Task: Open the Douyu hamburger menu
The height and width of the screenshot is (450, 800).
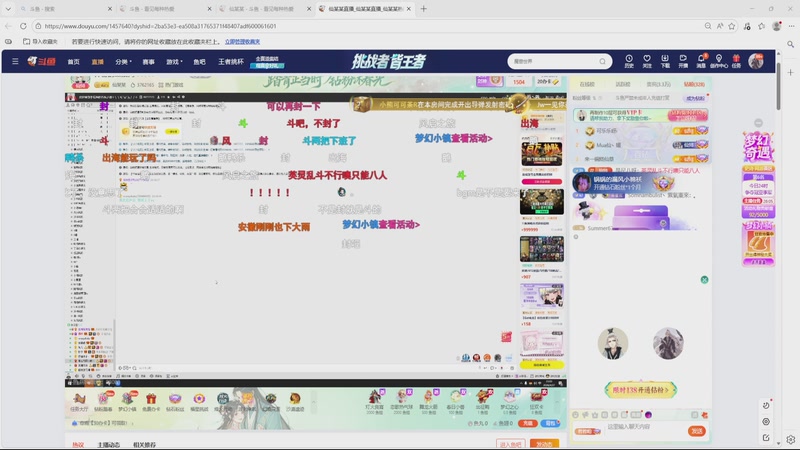Action: tap(15, 61)
